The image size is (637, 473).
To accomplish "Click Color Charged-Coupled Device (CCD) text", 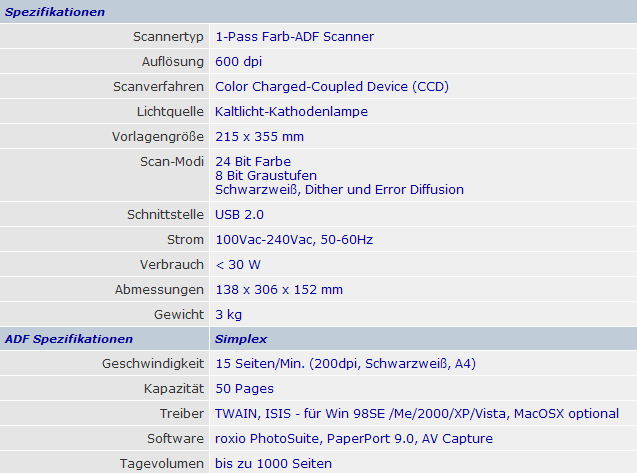I will 332,87.
